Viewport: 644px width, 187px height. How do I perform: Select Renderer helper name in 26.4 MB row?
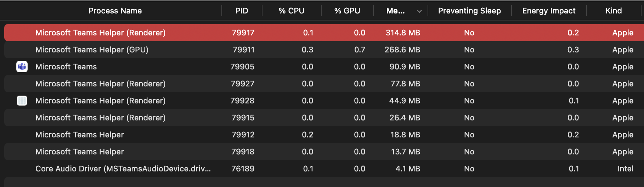100,118
